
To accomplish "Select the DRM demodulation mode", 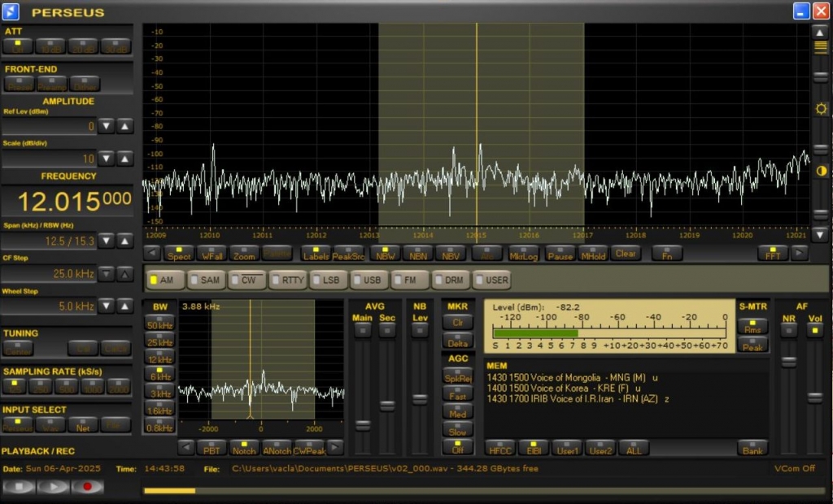I will [451, 280].
